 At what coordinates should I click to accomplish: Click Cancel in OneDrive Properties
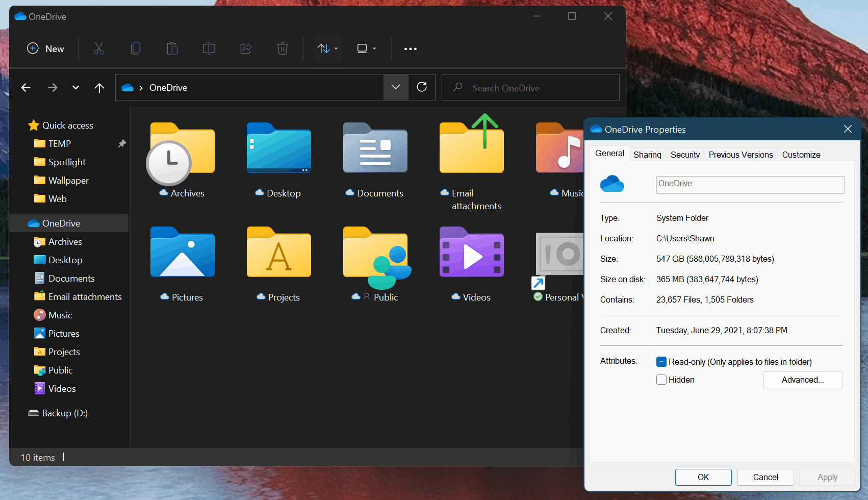click(x=765, y=477)
